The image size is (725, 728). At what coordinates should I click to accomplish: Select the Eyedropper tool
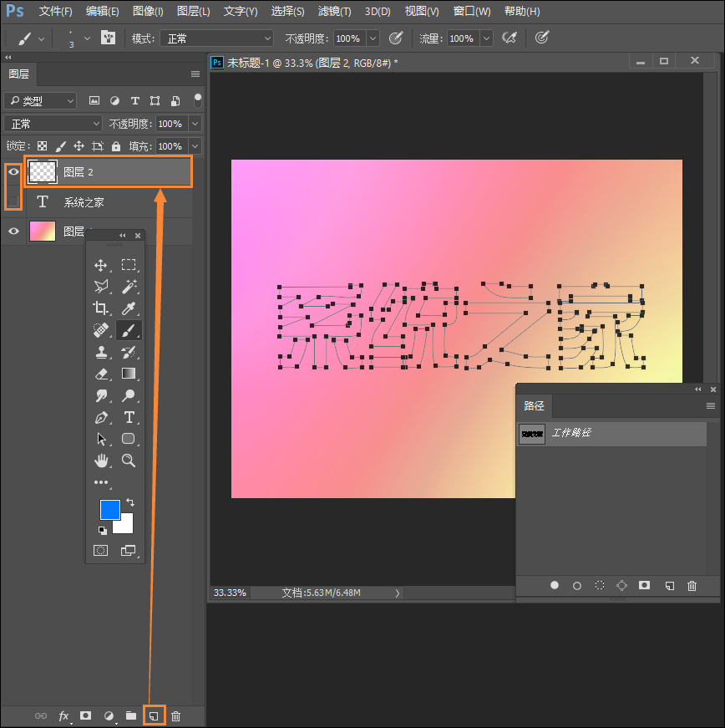129,308
